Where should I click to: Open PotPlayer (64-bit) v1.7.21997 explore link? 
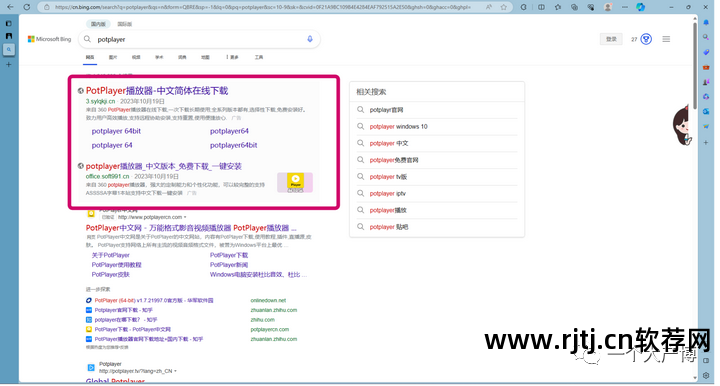[x=154, y=301]
